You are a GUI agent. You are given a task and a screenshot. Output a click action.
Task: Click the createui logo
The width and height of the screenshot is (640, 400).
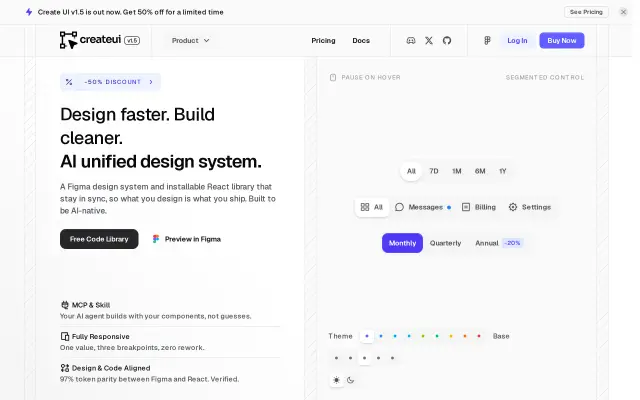(90, 40)
